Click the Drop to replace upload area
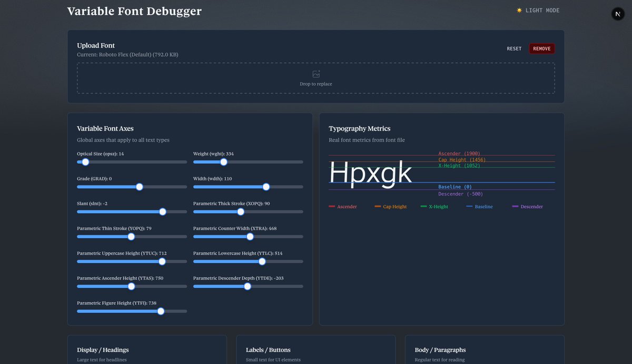This screenshot has height=364, width=632. click(x=316, y=78)
